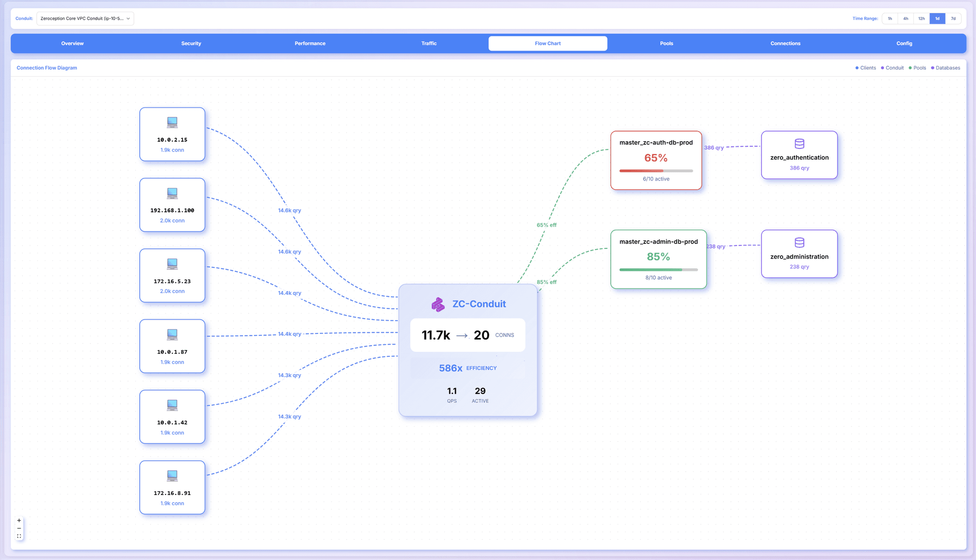Open the Conduit selector dropdown

[85, 18]
